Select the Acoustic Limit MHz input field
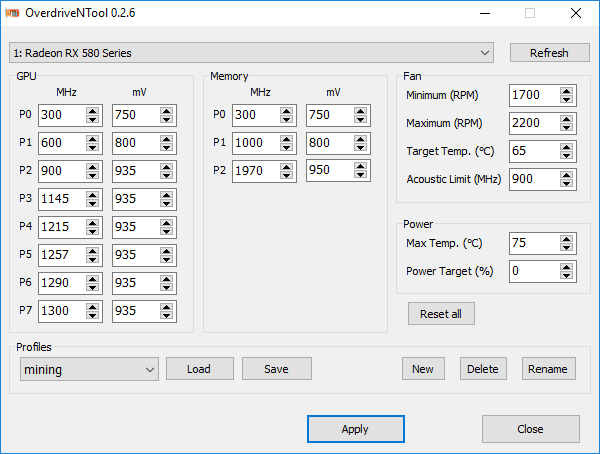 (534, 179)
